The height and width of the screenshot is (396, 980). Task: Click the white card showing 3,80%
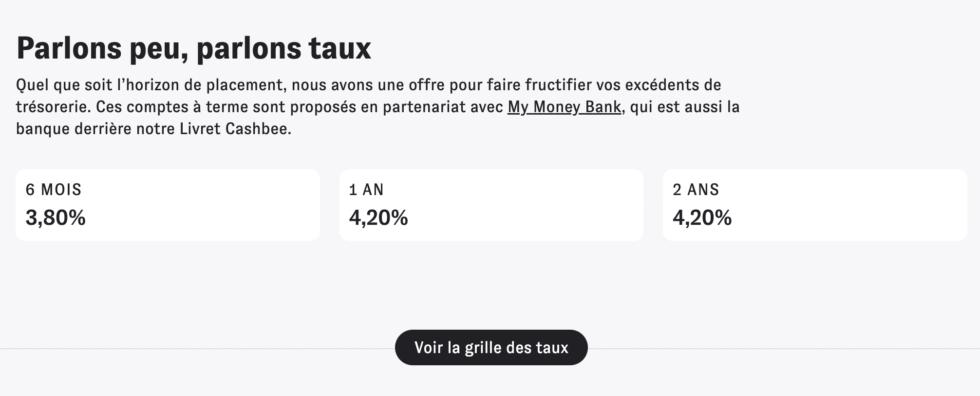168,204
